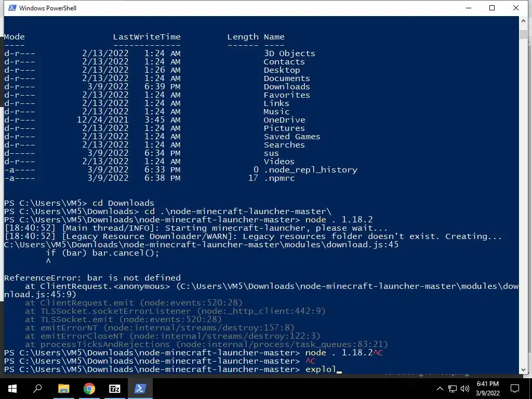The height and width of the screenshot is (399, 532).
Task: Click the '.npmrc' file name
Action: (x=279, y=178)
